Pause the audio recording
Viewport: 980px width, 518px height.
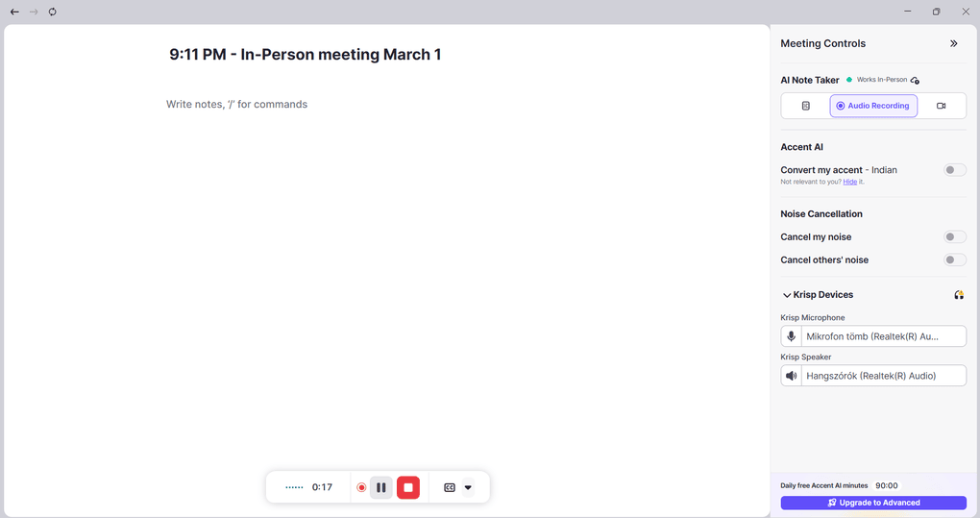(381, 487)
